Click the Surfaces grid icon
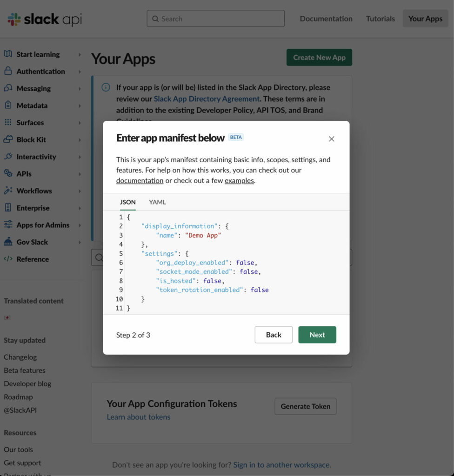The height and width of the screenshot is (476, 454). 8,122
